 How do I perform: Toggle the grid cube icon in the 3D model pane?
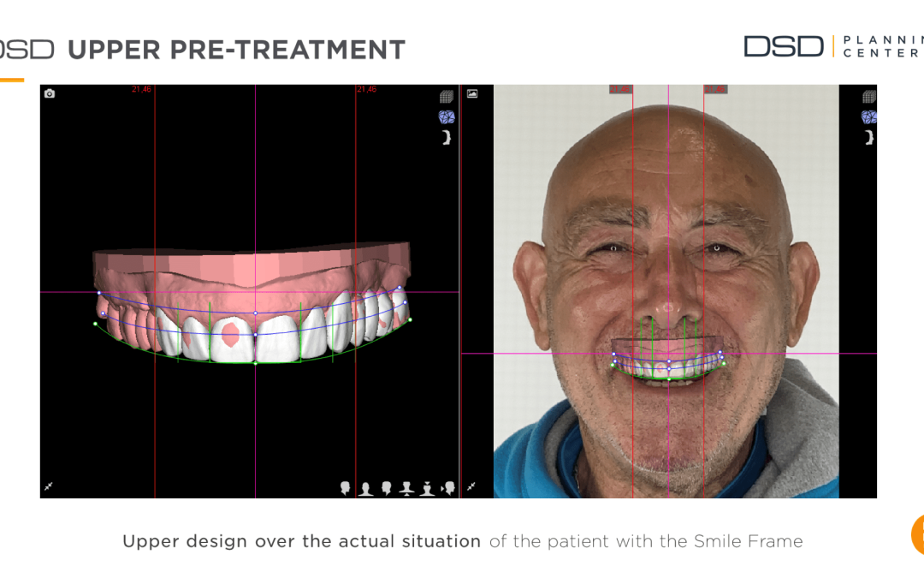pyautogui.click(x=447, y=97)
